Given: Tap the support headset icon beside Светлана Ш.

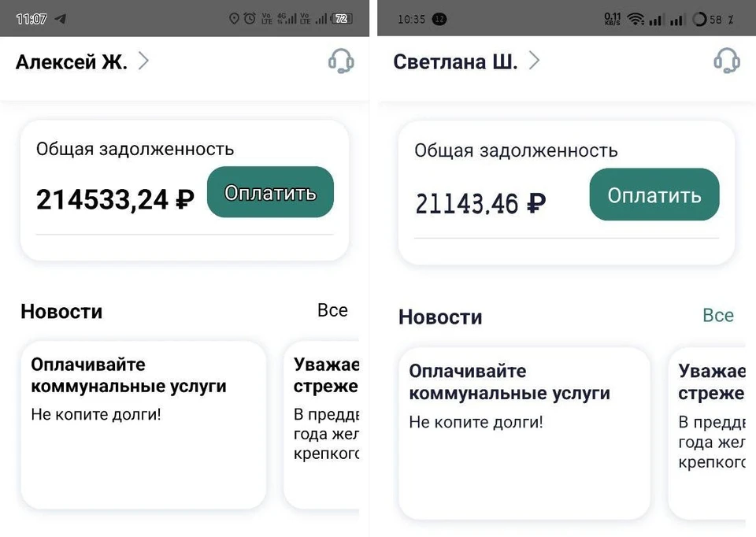Looking at the screenshot, I should coord(726,61).
